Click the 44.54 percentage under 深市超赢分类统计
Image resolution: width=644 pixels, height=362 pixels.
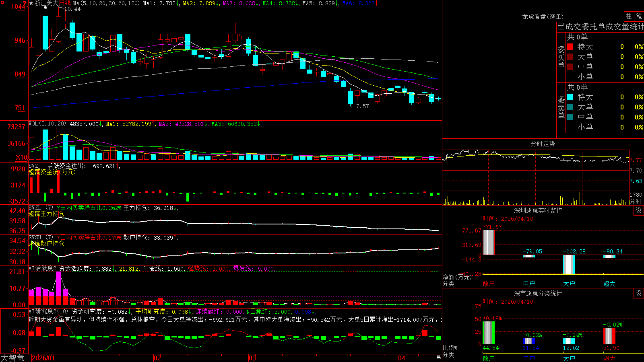pos(491,348)
